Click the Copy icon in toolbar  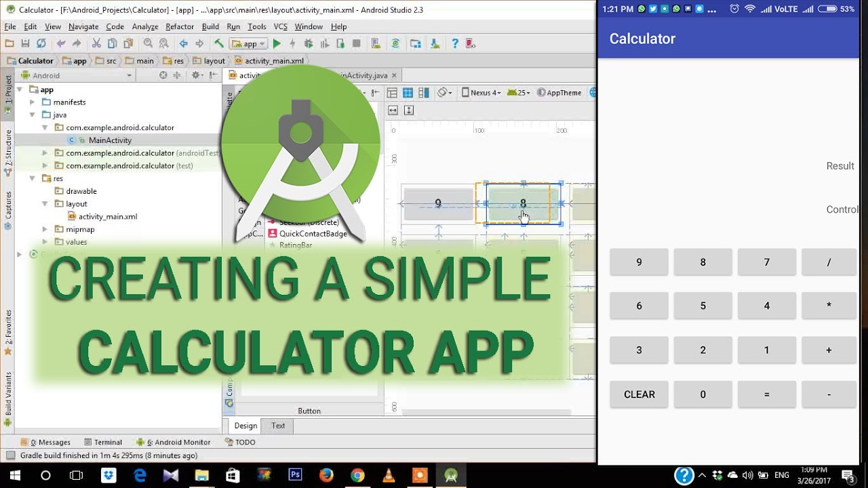(112, 43)
